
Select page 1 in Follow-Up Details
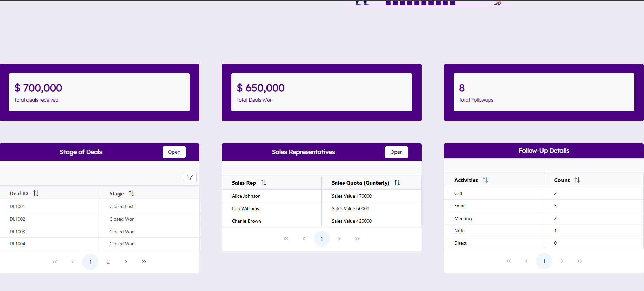544,261
